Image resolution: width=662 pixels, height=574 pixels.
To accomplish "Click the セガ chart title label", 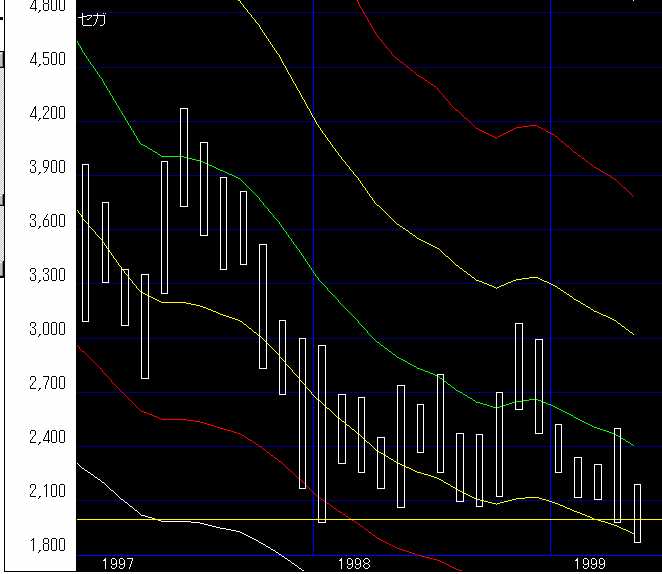I will [91, 18].
